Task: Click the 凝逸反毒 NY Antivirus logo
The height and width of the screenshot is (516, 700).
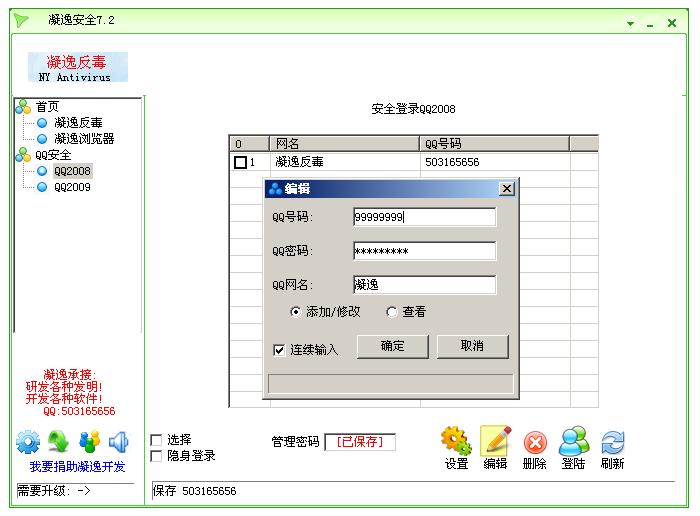Action: [78, 67]
